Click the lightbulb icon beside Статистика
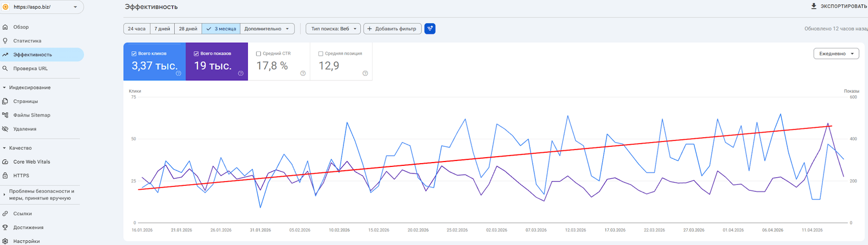Viewport: 868px width, 245px height. point(5,41)
